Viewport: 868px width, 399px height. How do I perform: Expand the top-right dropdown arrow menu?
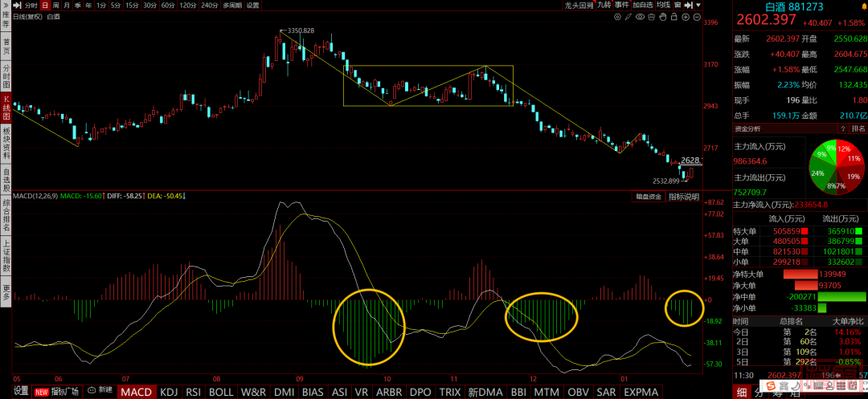point(698,6)
